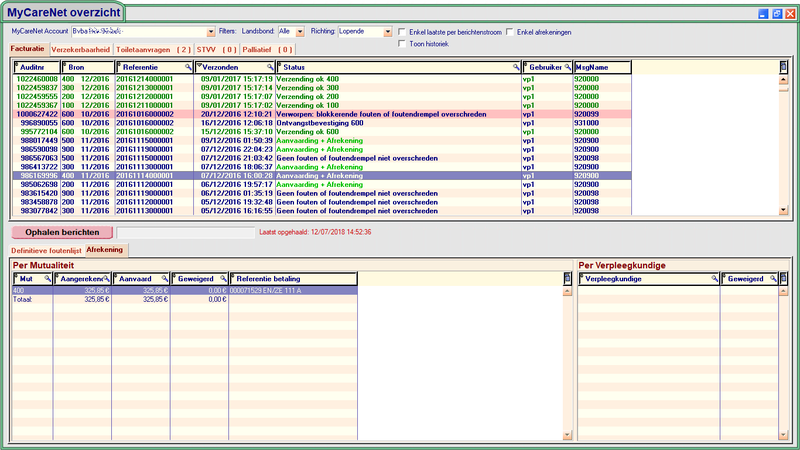Screen dimensions: 800x450
Task: Open the Definitieve foutenlijst tab
Action: coord(45,249)
